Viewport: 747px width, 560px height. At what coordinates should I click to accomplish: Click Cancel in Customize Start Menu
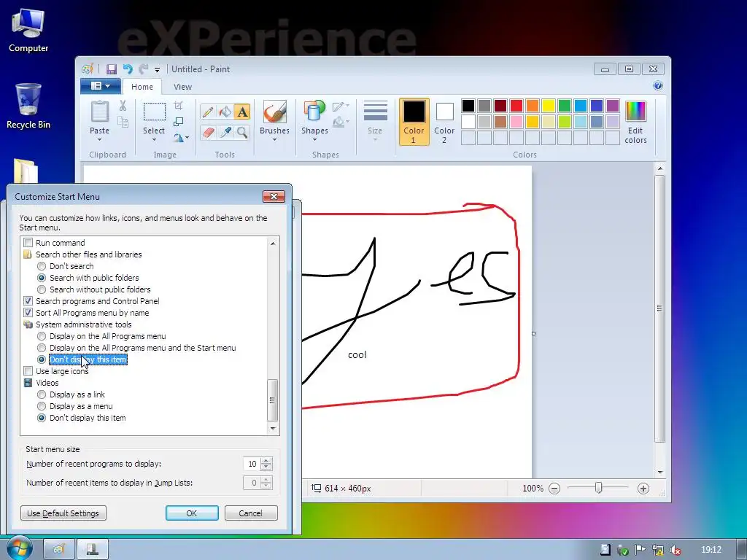[x=251, y=513]
